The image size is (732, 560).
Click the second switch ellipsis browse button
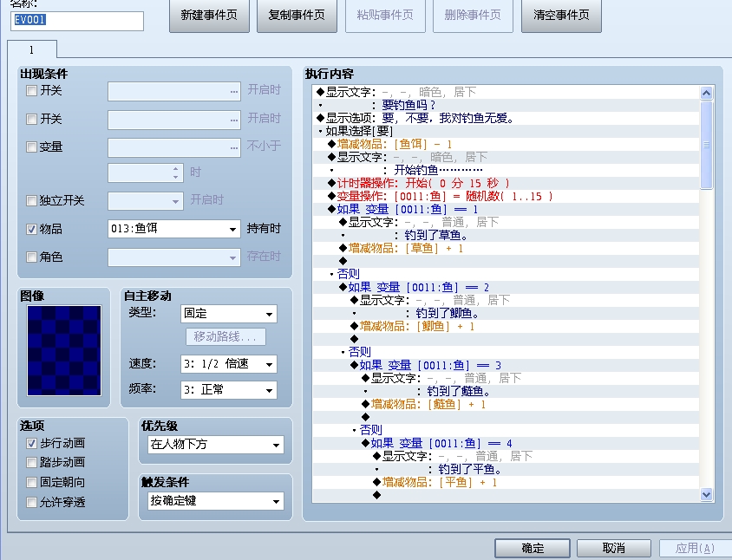[x=234, y=120]
